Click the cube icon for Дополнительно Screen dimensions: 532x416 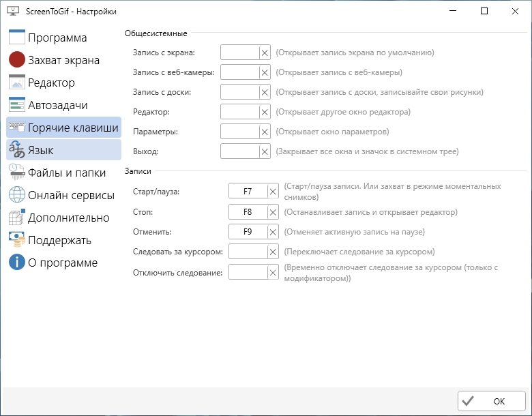(x=16, y=217)
